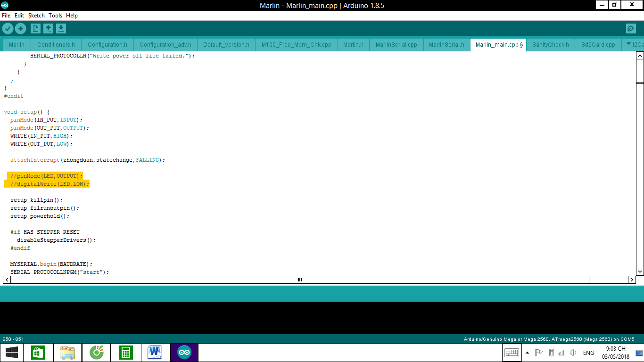
Task: Switch to the Configuration_adv.h tab
Action: pyautogui.click(x=165, y=45)
